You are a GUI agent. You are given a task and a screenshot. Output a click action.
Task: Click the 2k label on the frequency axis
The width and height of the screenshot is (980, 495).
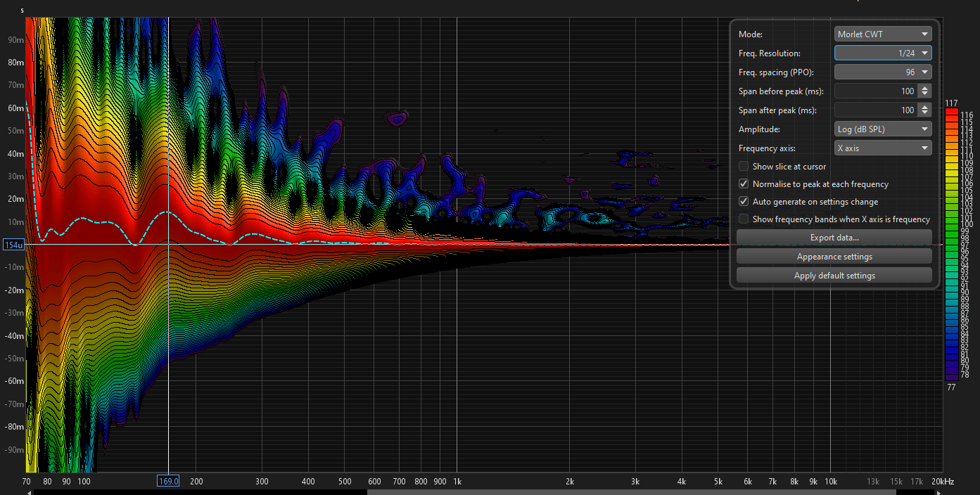[x=570, y=482]
